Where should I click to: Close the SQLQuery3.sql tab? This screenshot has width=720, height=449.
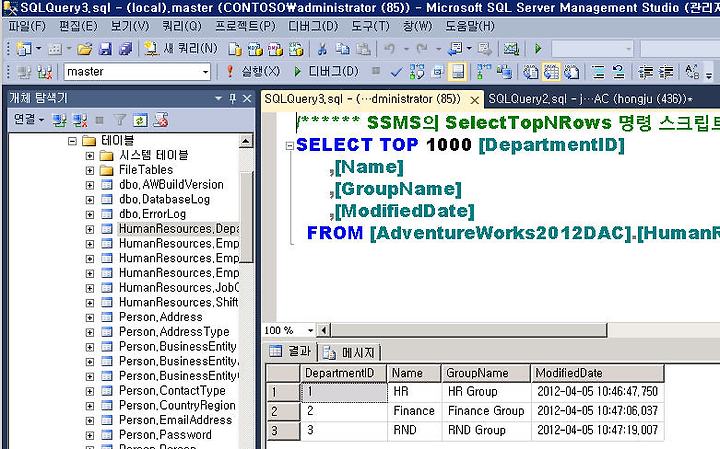tap(474, 100)
